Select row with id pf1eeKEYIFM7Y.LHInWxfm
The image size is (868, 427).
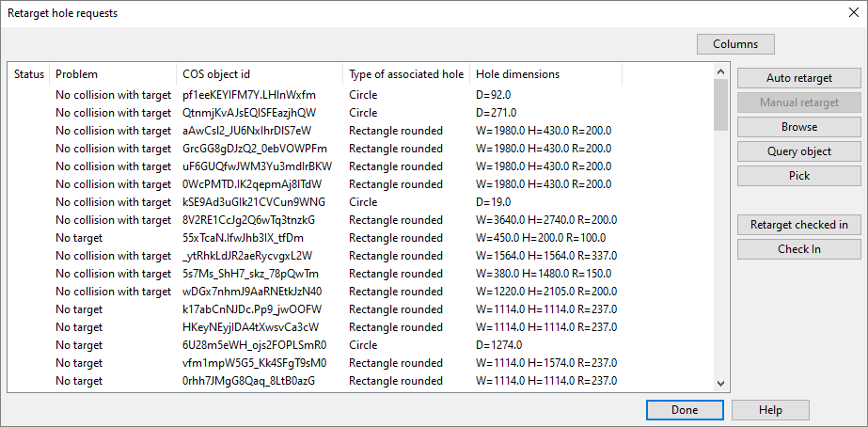coord(249,95)
